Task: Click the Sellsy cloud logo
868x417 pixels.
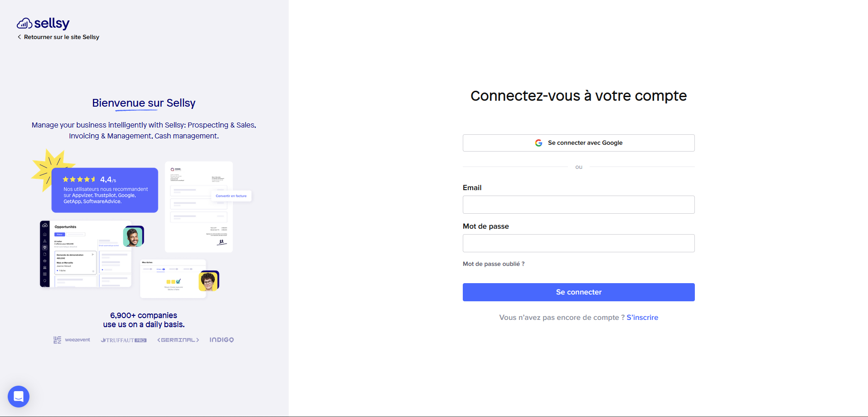Action: (x=43, y=23)
